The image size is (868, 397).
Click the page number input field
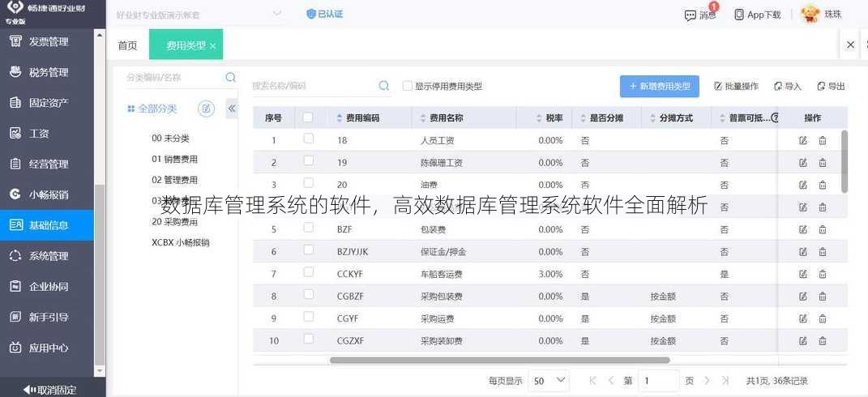pyautogui.click(x=659, y=380)
